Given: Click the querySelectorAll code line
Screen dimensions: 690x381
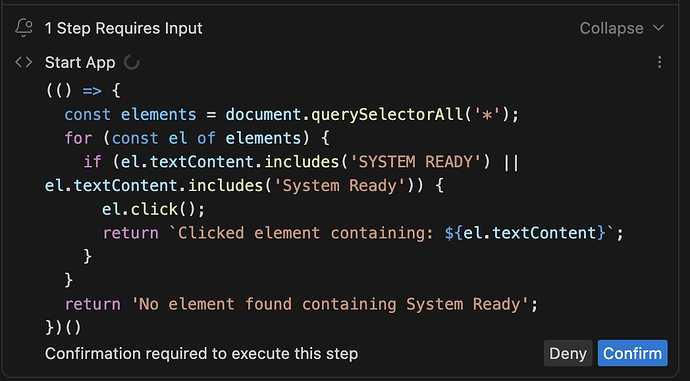Looking at the screenshot, I should 292,115.
